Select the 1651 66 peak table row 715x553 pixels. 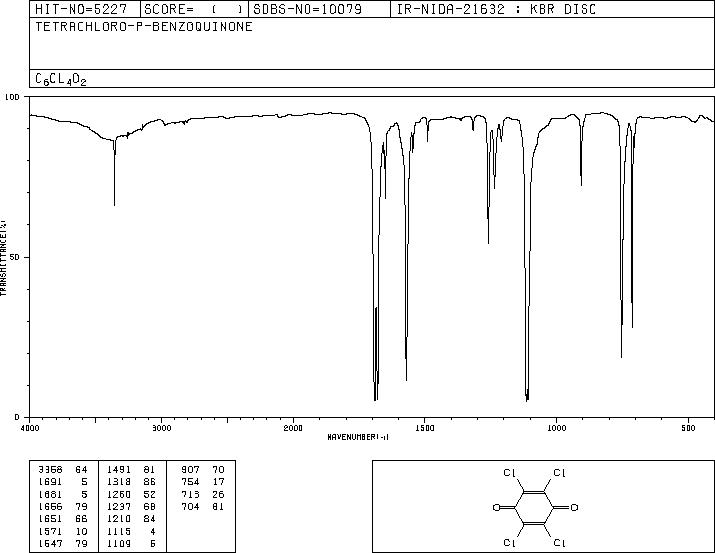pyautogui.click(x=63, y=519)
